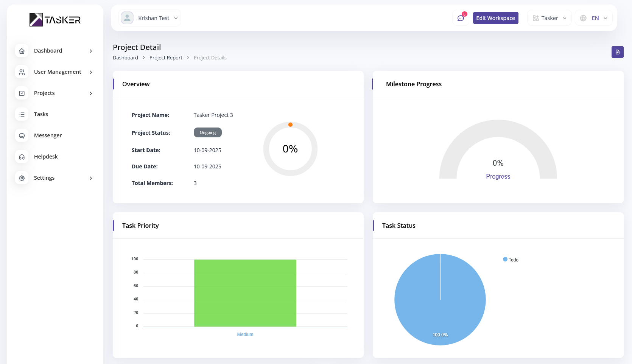
Task: Toggle the Todo legend in Task Status
Action: [x=511, y=260]
